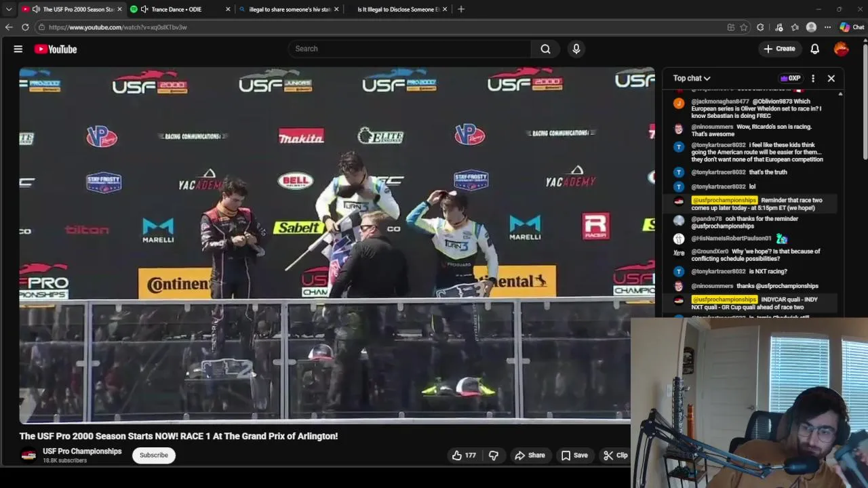Image resolution: width=868 pixels, height=488 pixels.
Task: View site information icon in address bar
Action: tap(41, 27)
